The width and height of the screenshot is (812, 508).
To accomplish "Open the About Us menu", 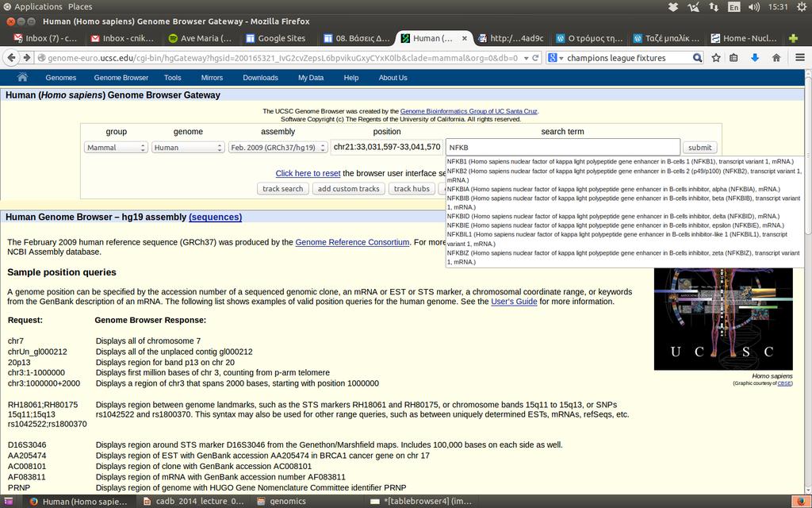I will [x=393, y=78].
